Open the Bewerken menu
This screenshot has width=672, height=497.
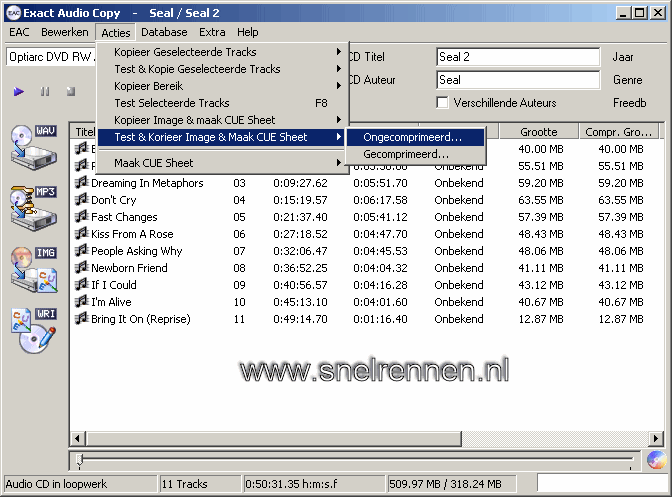65,32
